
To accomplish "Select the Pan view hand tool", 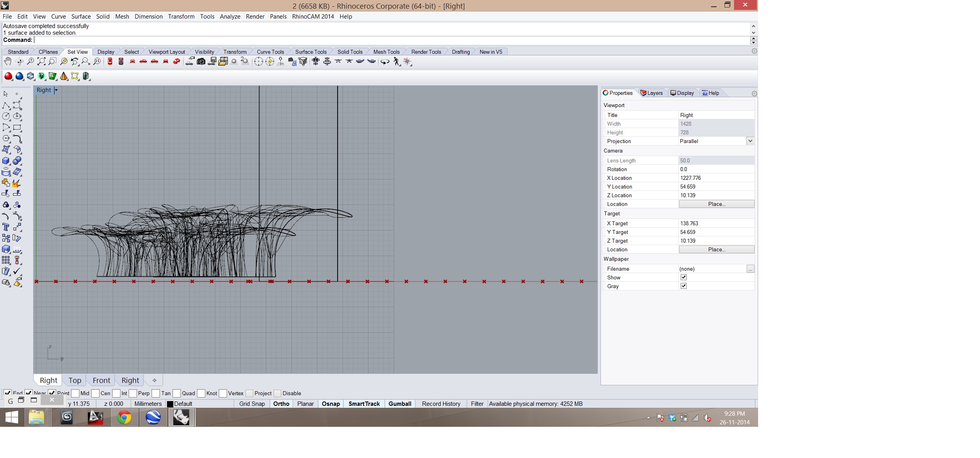I will [x=8, y=61].
